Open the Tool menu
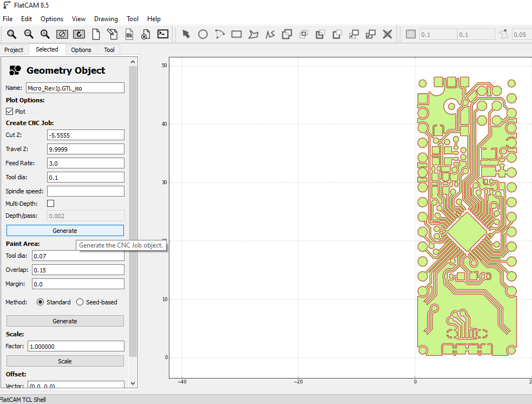 [132, 19]
